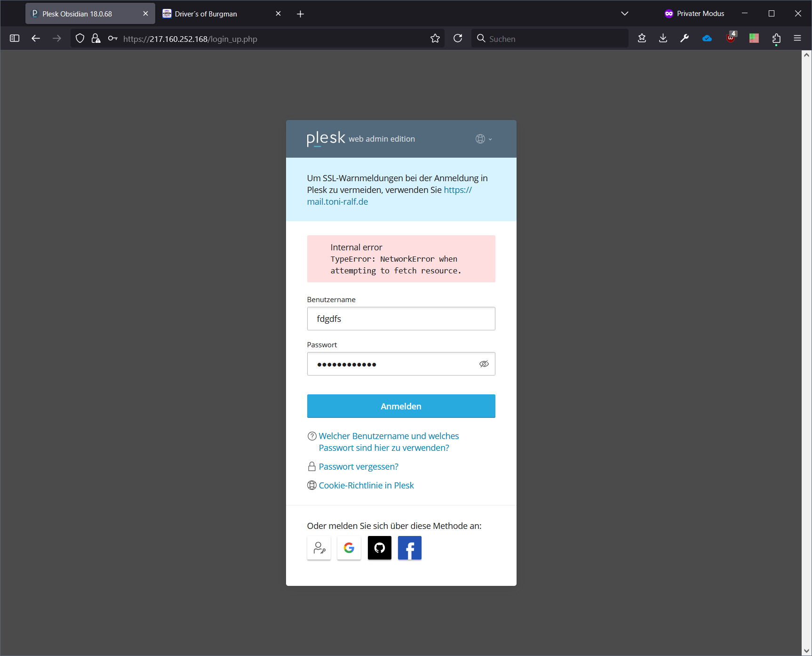Switch to the Plesk Obsidian 18.0.68 tab
Screen dimensions: 812x656
click(x=90, y=14)
